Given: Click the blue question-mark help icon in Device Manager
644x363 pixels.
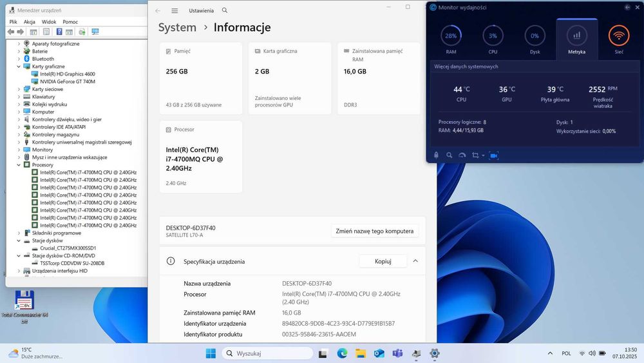Looking at the screenshot, I should point(59,32).
